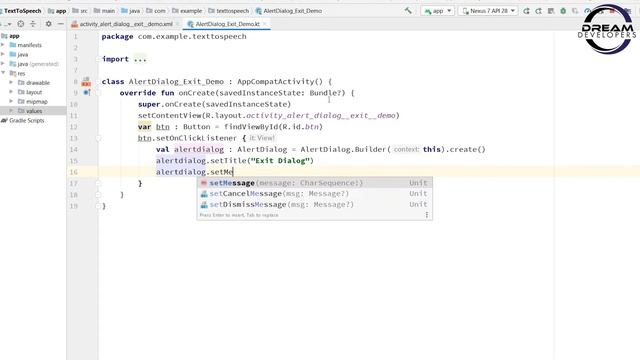This screenshot has height=360, width=640.
Task: Click the Make Project hammer icon
Action: click(408, 11)
